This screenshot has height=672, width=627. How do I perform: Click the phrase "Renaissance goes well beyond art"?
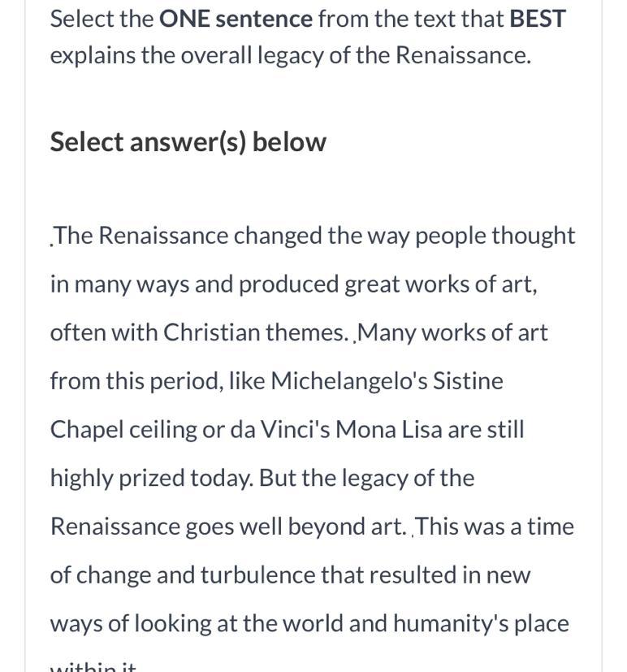[x=227, y=527]
